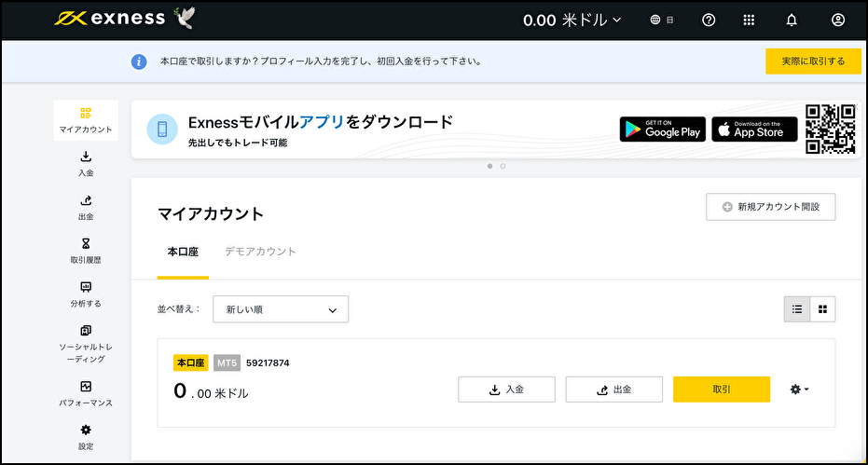Click the account's 入金 deposit button
The image size is (868, 465).
tap(506, 390)
